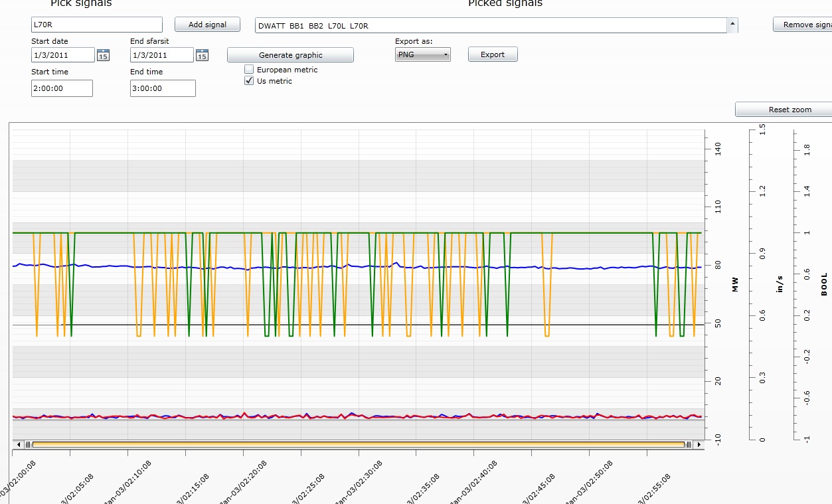Viewport: 832px width, 504px height.
Task: Click the Add signal button
Action: [x=207, y=25]
